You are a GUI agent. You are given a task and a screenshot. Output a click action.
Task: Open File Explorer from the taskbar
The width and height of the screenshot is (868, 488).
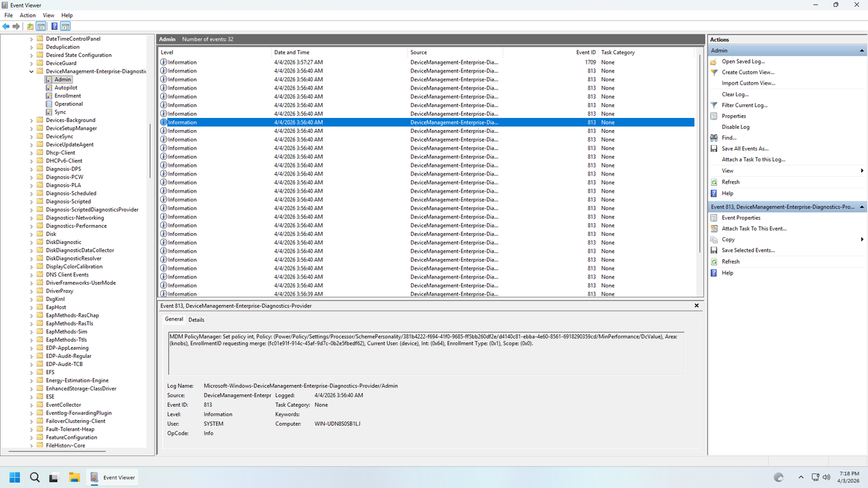[74, 477]
